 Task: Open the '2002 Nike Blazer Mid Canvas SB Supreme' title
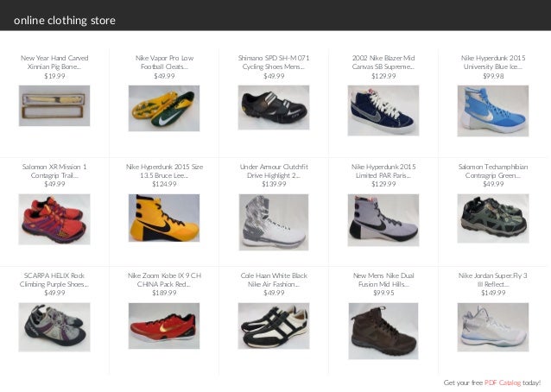click(x=383, y=62)
